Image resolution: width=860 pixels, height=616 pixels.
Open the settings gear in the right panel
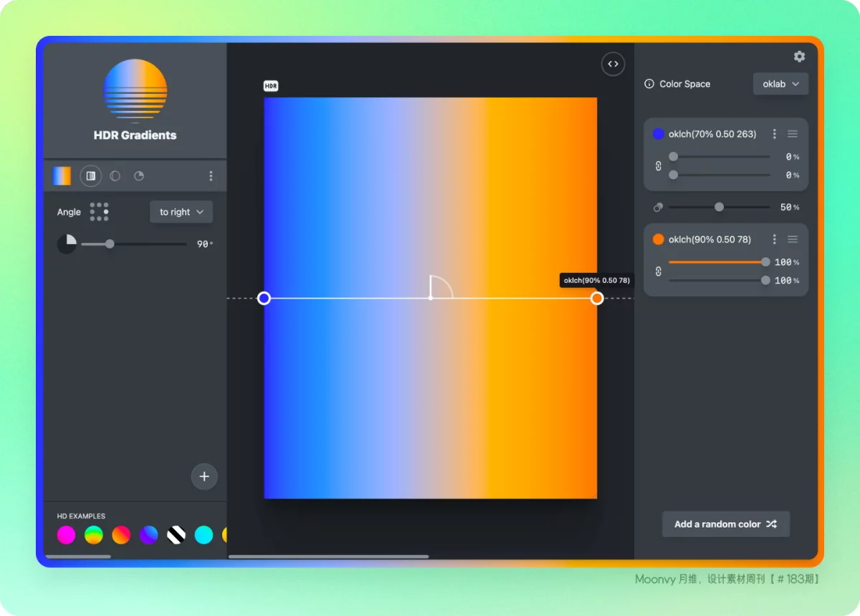(799, 57)
